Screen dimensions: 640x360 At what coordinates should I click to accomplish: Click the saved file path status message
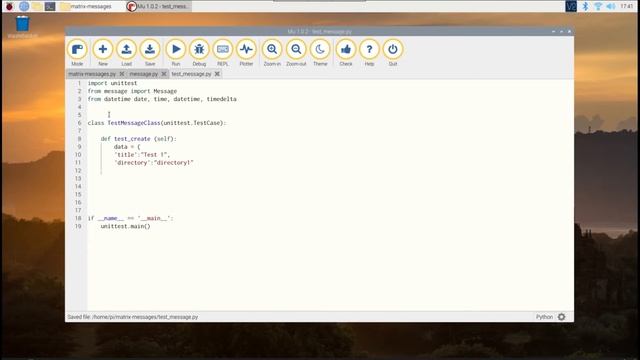pos(133,317)
